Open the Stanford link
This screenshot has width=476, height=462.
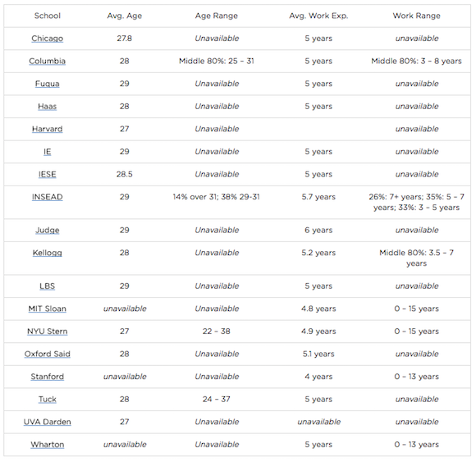click(48, 377)
